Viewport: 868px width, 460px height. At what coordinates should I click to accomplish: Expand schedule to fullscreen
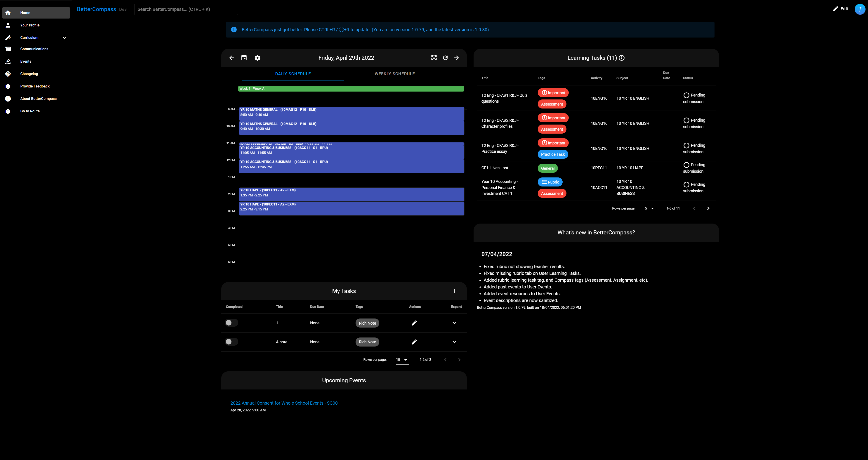point(434,58)
